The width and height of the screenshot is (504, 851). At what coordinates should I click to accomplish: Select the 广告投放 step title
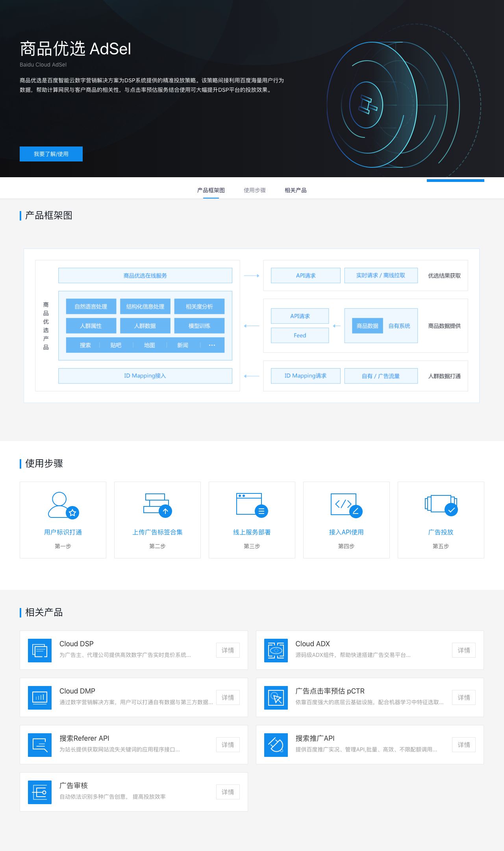pyautogui.click(x=441, y=532)
